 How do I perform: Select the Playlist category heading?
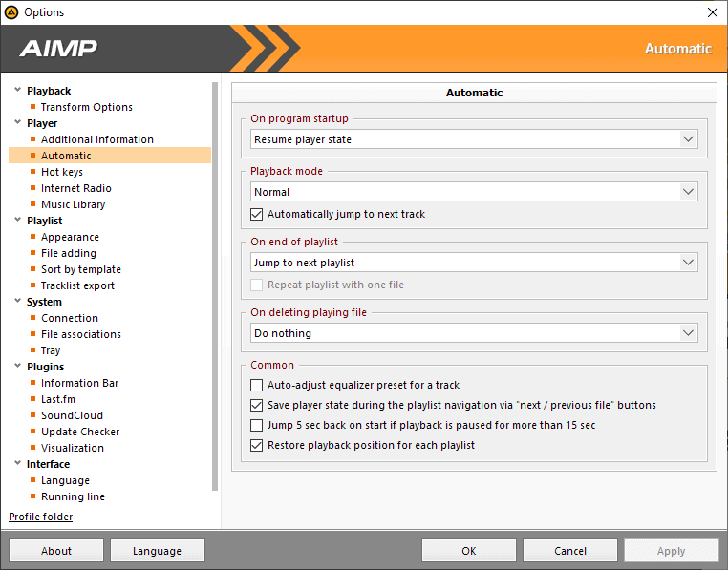coord(45,221)
